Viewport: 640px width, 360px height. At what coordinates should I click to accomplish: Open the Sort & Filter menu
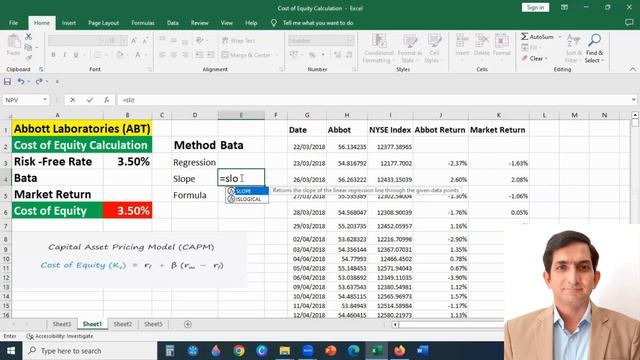(x=573, y=49)
